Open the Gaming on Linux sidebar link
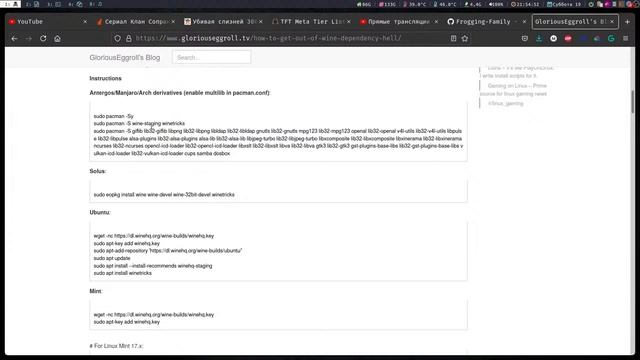The width and height of the screenshot is (640, 360). pyautogui.click(x=513, y=90)
